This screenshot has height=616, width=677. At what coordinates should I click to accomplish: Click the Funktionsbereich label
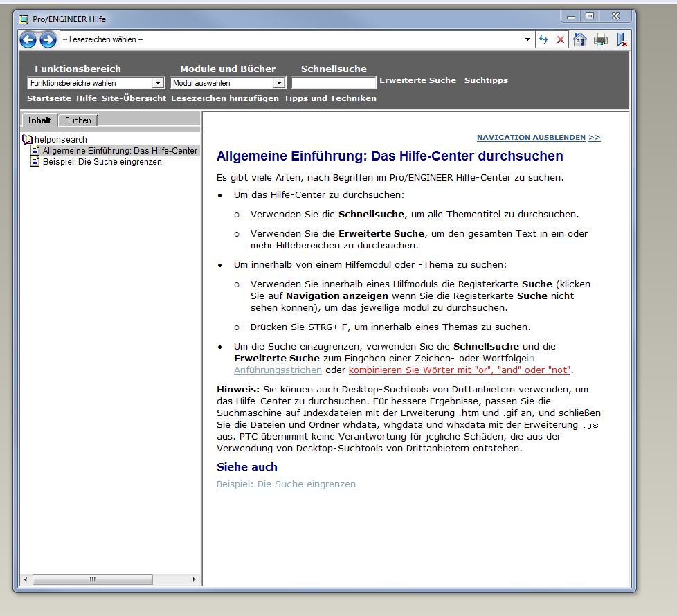pyautogui.click(x=78, y=69)
